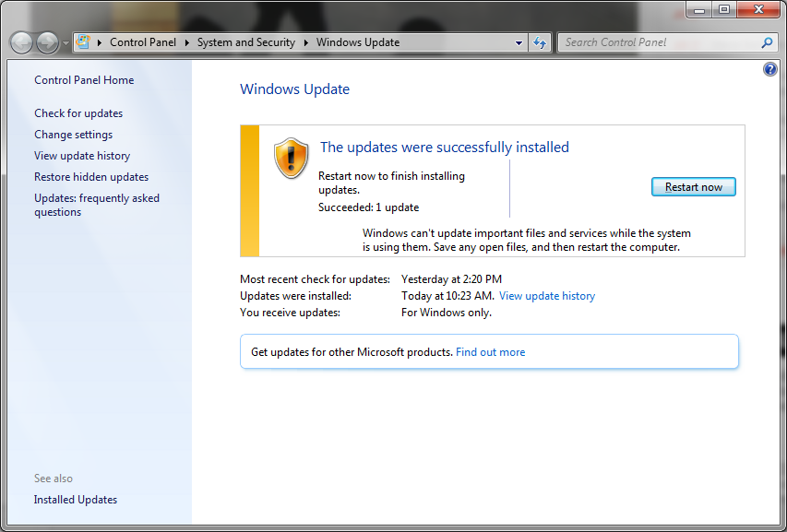This screenshot has width=787, height=532.
Task: Open the address bar history dropdown
Action: (x=519, y=43)
